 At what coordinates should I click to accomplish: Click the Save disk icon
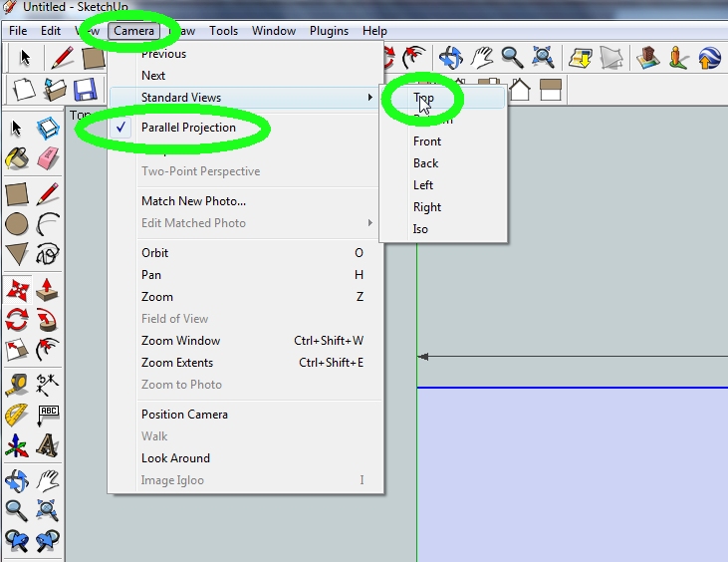85,89
